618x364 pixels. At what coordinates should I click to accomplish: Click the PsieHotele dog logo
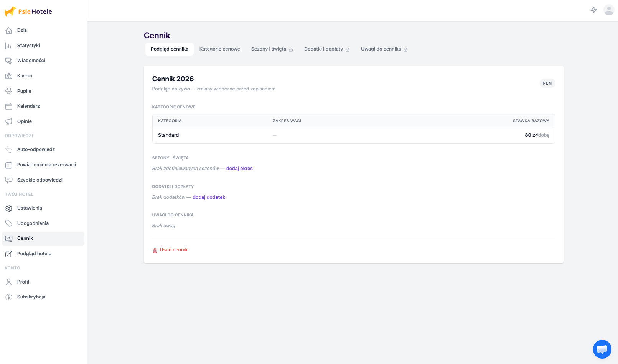coord(10,11)
